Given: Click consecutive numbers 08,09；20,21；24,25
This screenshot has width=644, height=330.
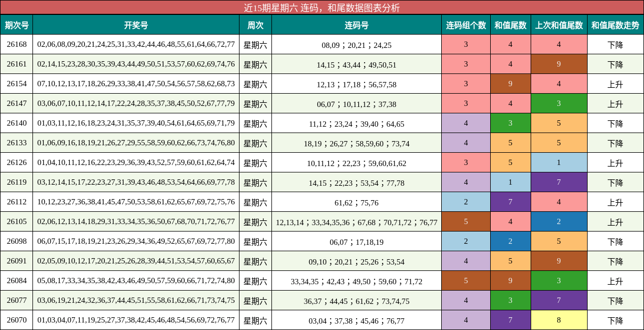Looking at the screenshot, I should point(357,45).
